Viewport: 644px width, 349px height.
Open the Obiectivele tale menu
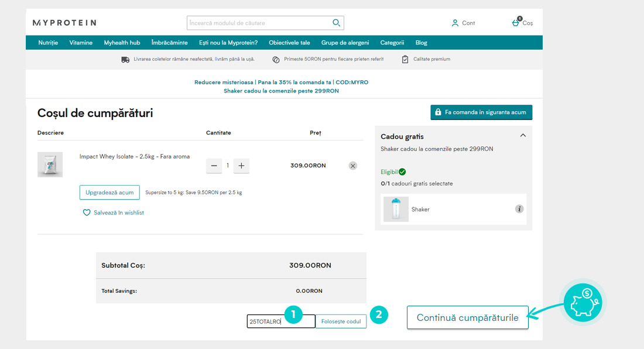(290, 43)
